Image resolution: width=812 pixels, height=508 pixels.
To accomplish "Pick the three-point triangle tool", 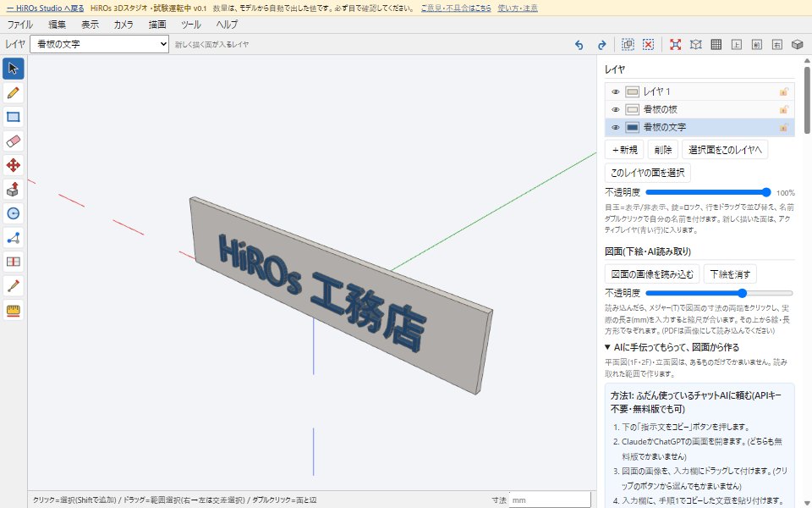I will point(14,237).
